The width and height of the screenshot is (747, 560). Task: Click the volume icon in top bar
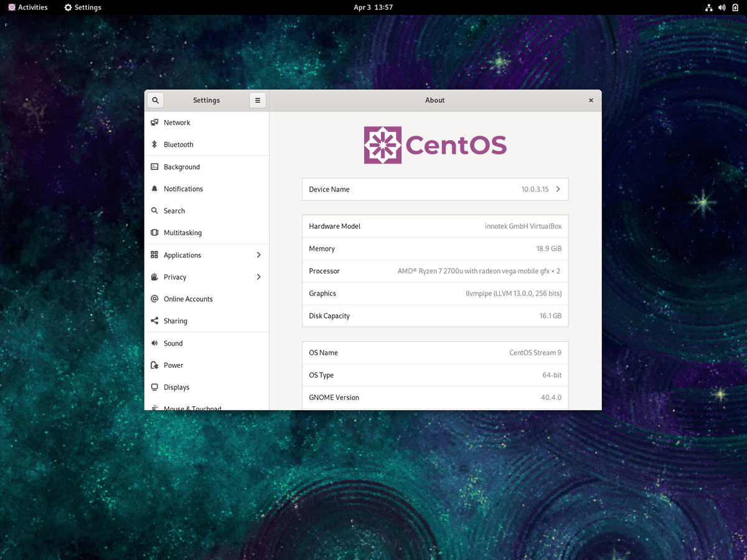722,7
